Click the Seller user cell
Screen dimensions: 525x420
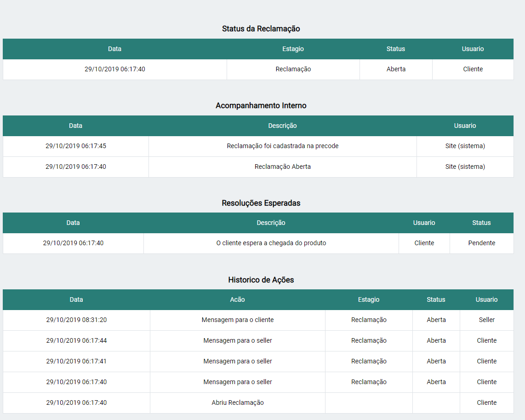pos(486,320)
